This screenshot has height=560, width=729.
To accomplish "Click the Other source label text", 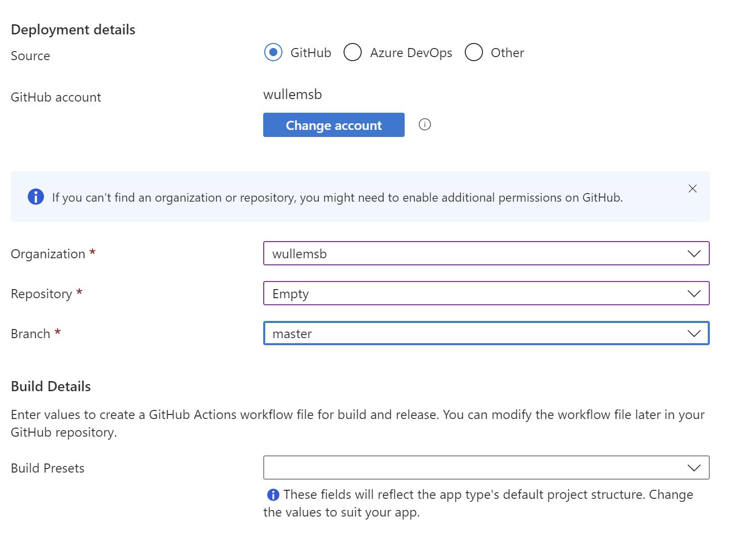I will tap(507, 53).
